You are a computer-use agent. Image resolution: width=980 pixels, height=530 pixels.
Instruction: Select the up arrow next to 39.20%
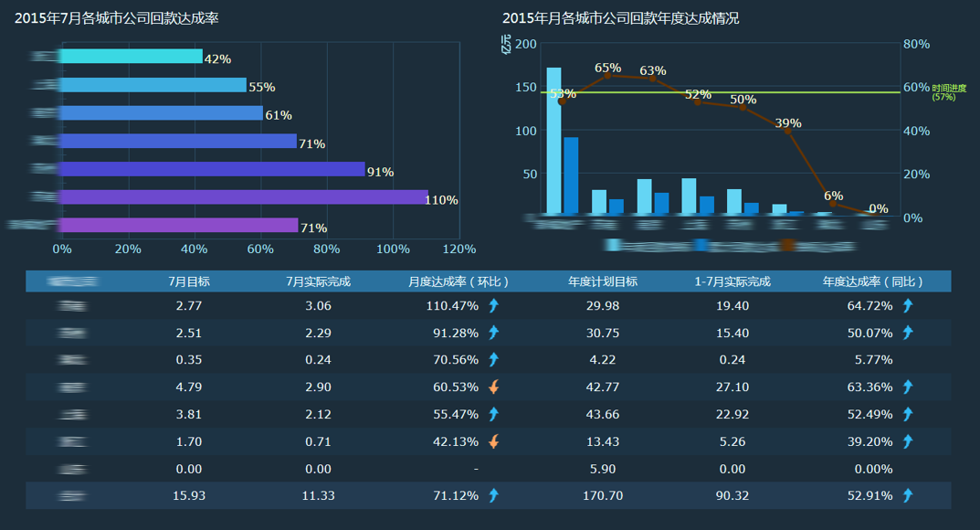(x=908, y=441)
